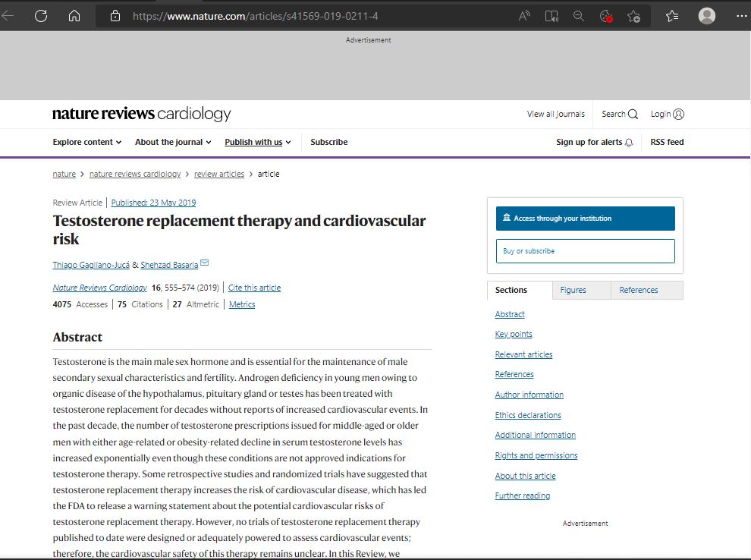Open the Metrics link

click(242, 304)
